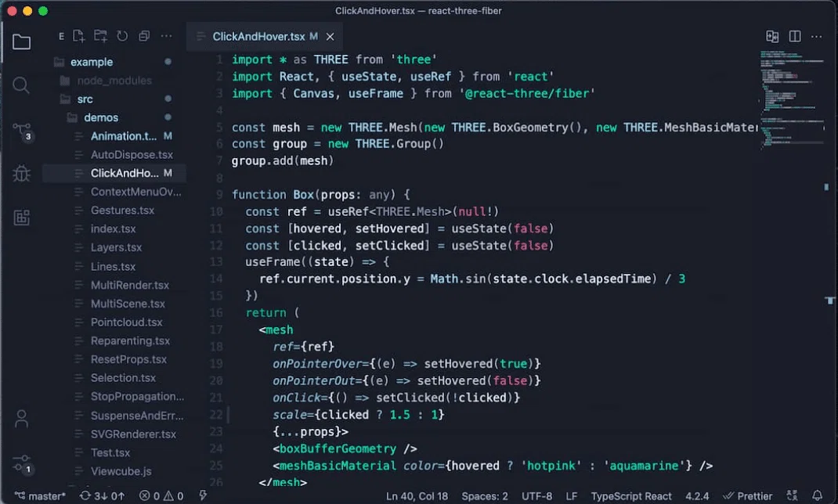Select ClickAndHo... file in the explorer
This screenshot has width=838, height=504.
click(x=114, y=173)
